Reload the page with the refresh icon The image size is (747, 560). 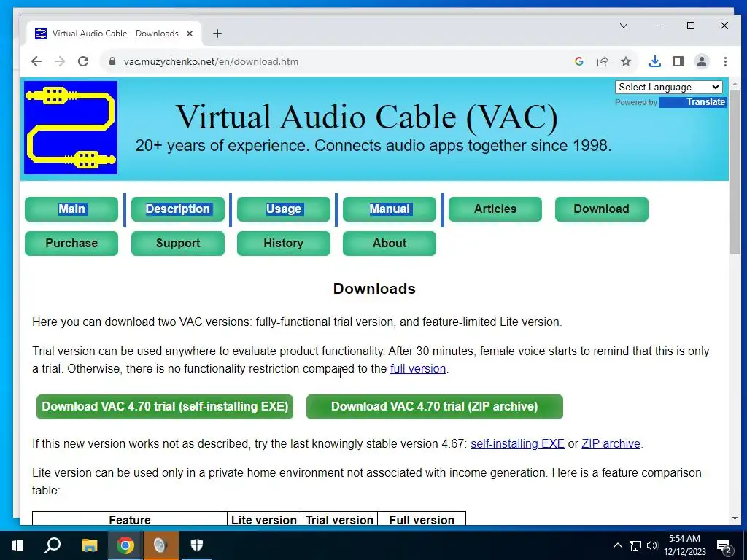(83, 61)
